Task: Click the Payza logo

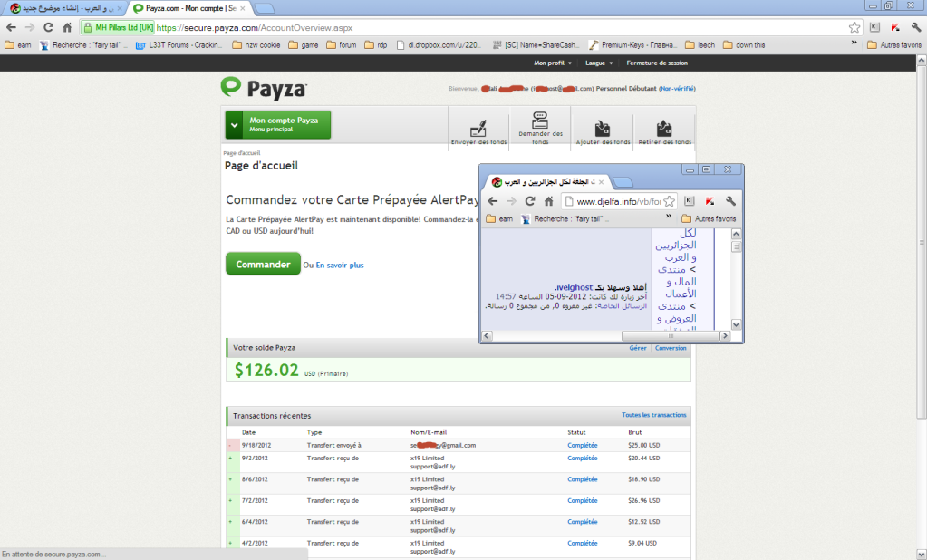Action: [x=264, y=88]
